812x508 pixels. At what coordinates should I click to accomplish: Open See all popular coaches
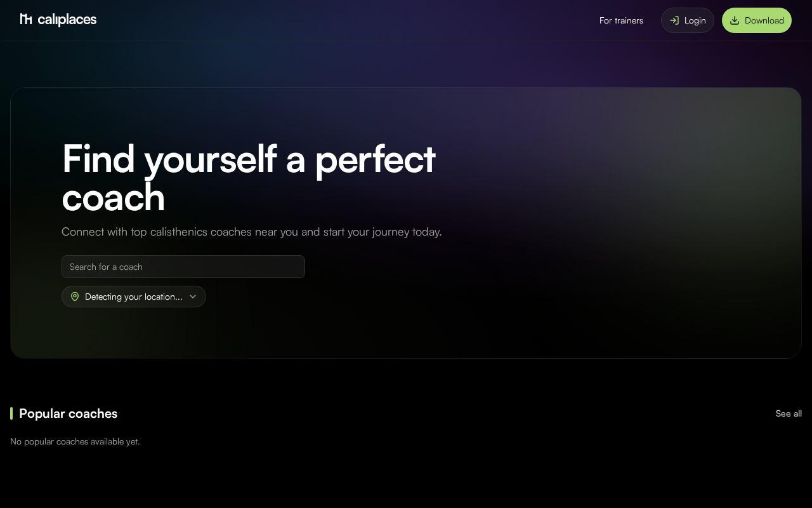[x=789, y=413]
